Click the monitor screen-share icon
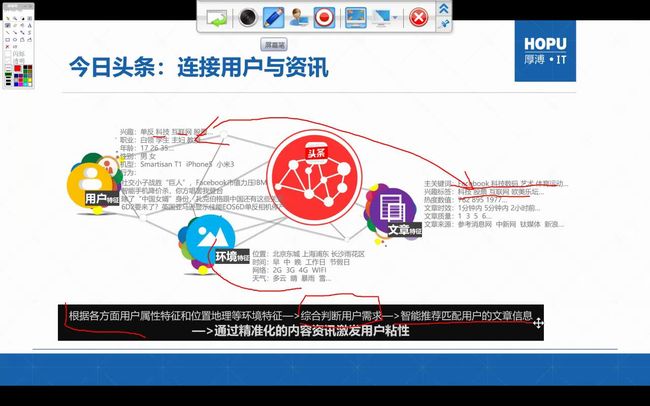650x406 pixels. [x=381, y=18]
